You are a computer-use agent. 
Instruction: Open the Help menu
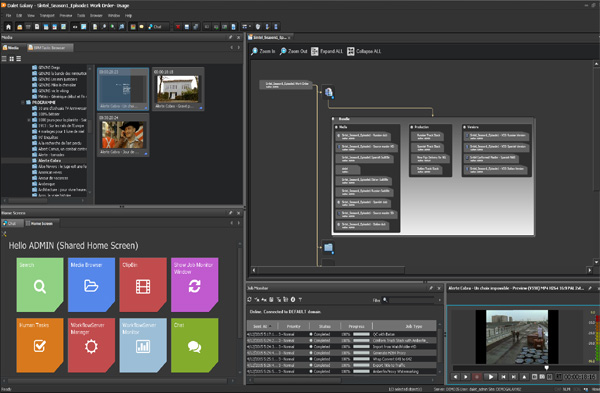pos(129,16)
